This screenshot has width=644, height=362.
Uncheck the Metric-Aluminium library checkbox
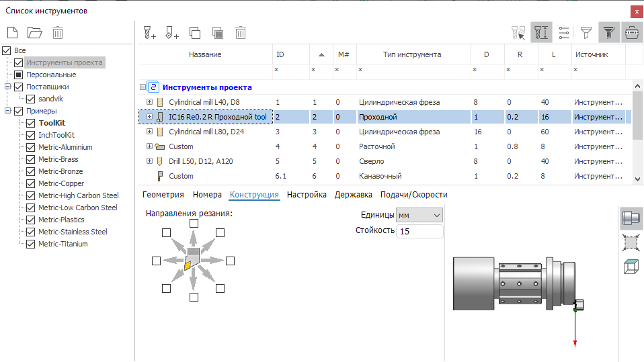point(30,147)
